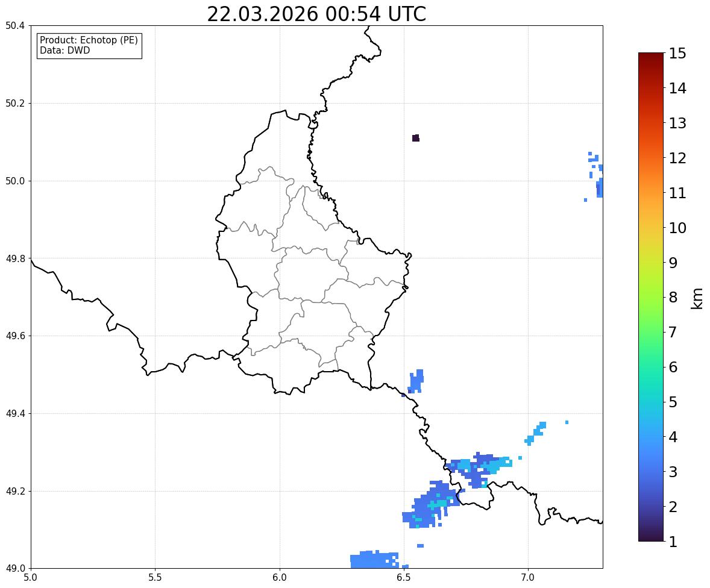Click the y-axis label '50.4'
710x588 pixels.
15,26
